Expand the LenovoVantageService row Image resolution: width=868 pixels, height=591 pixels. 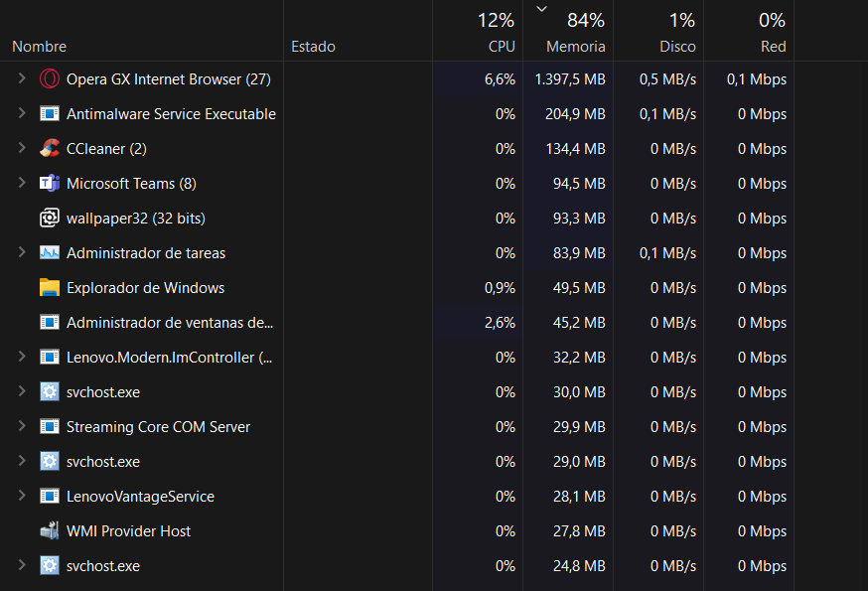(x=22, y=496)
